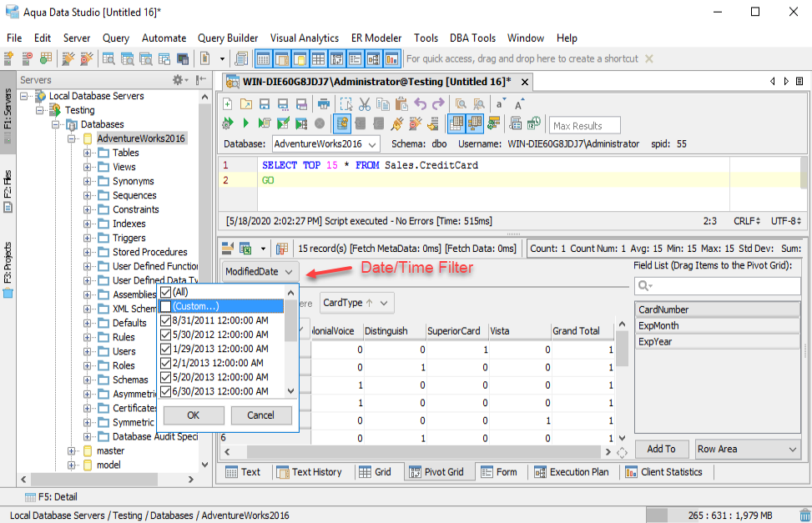Click the Paste clipboard icon
The width and height of the screenshot is (812, 523).
pyautogui.click(x=401, y=104)
